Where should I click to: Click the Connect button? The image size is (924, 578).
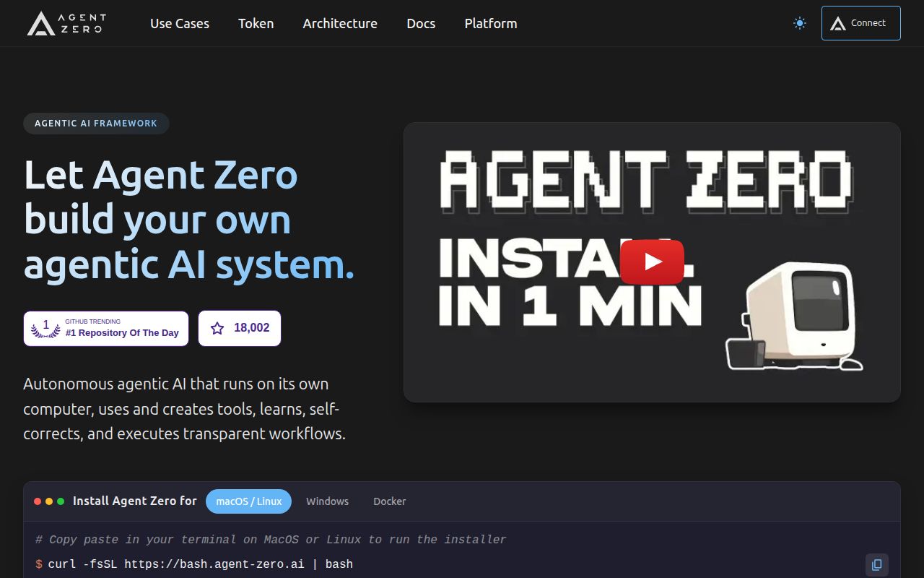point(861,23)
